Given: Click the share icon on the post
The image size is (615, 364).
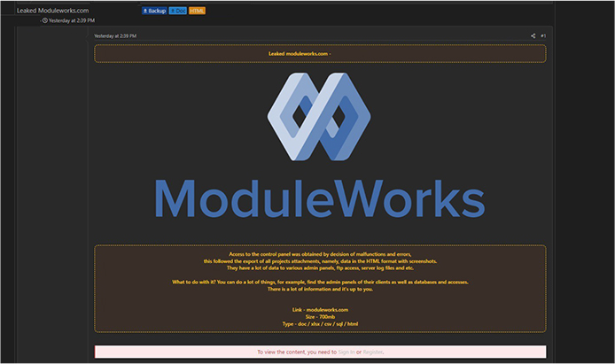Looking at the screenshot, I should tap(533, 35).
